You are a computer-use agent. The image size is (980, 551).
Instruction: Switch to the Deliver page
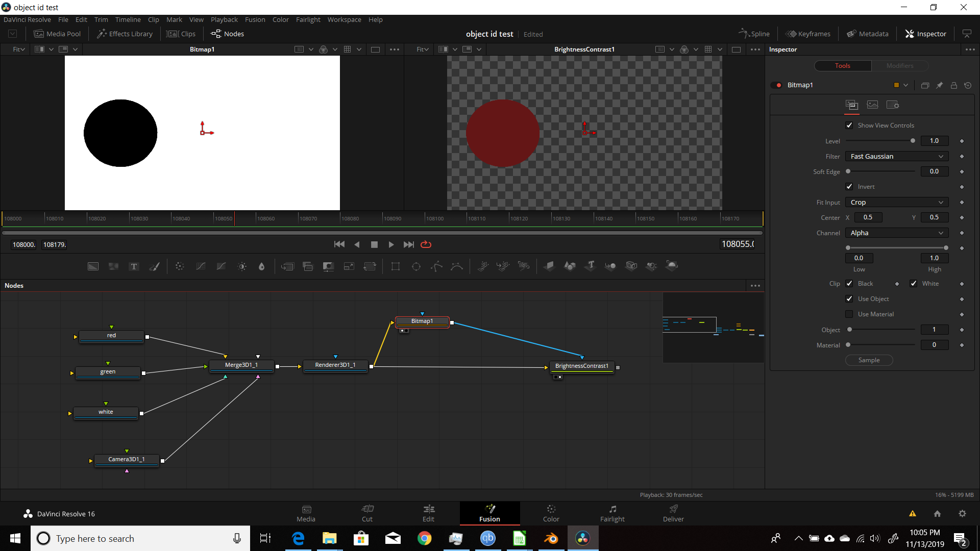(673, 513)
